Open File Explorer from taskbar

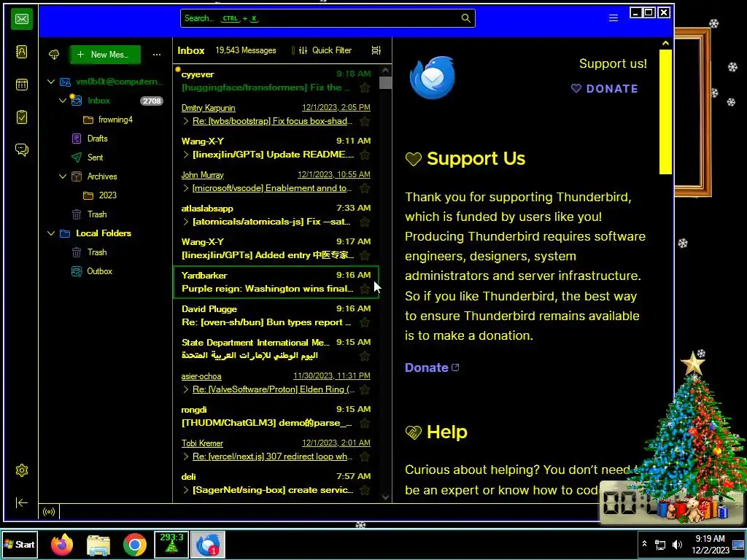tap(98, 545)
